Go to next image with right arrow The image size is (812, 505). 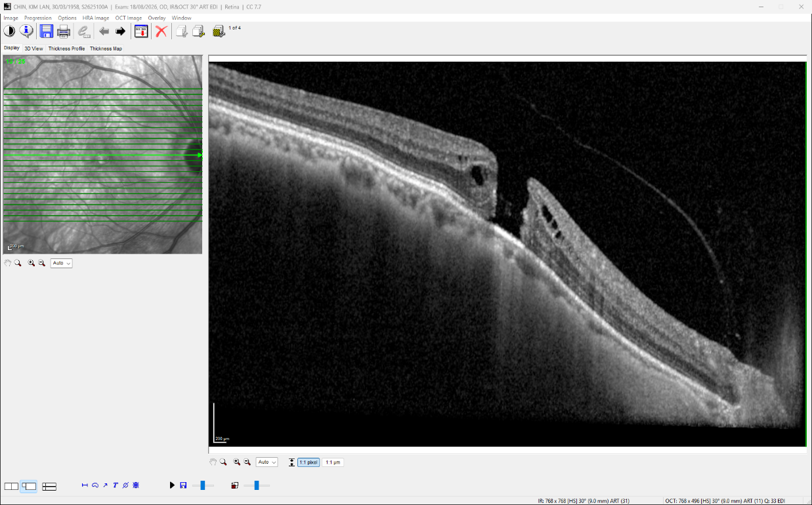pos(120,31)
